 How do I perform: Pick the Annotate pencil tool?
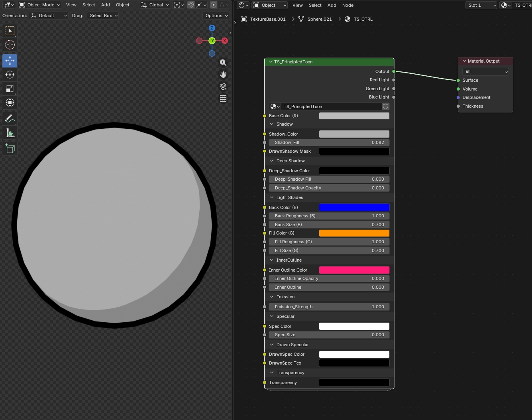(10, 119)
